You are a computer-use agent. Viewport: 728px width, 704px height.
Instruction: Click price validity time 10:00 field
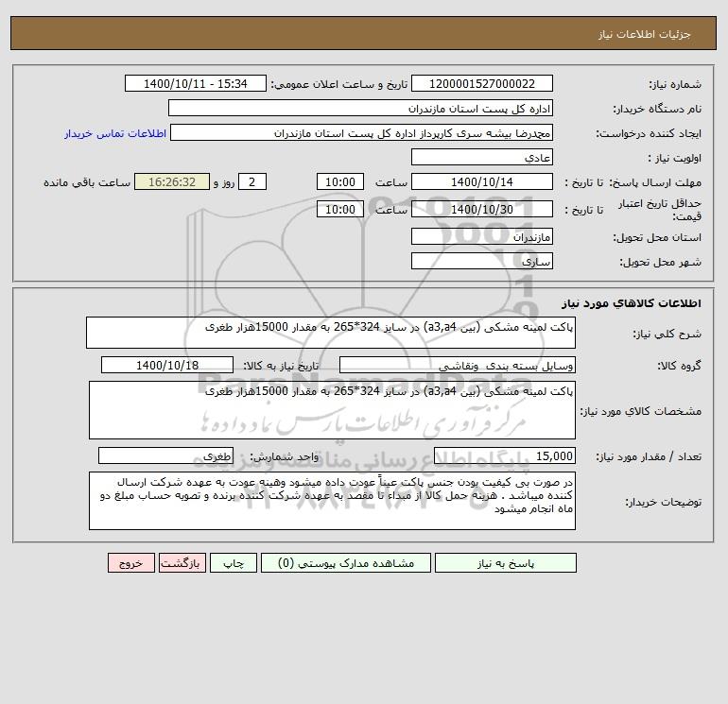coord(339,209)
